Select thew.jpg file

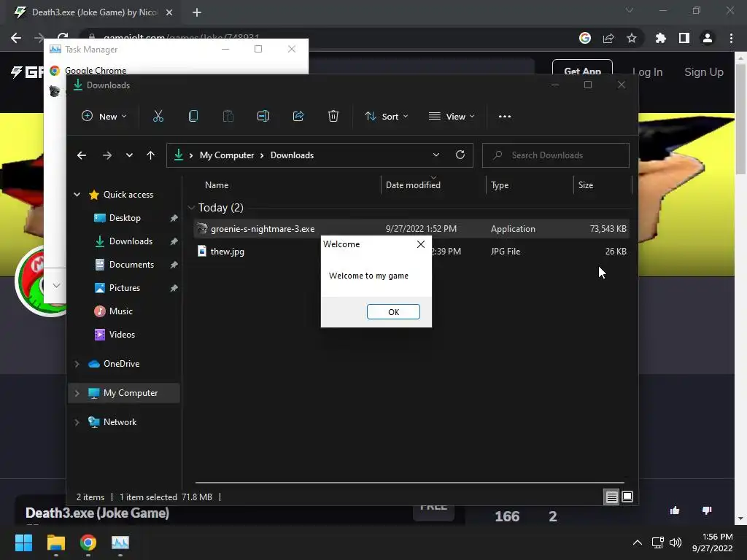click(228, 252)
